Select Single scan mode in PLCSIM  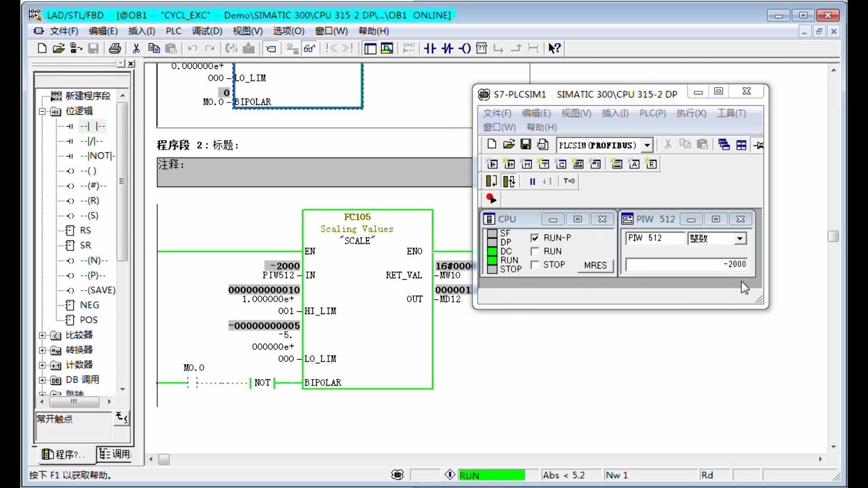pos(491,181)
